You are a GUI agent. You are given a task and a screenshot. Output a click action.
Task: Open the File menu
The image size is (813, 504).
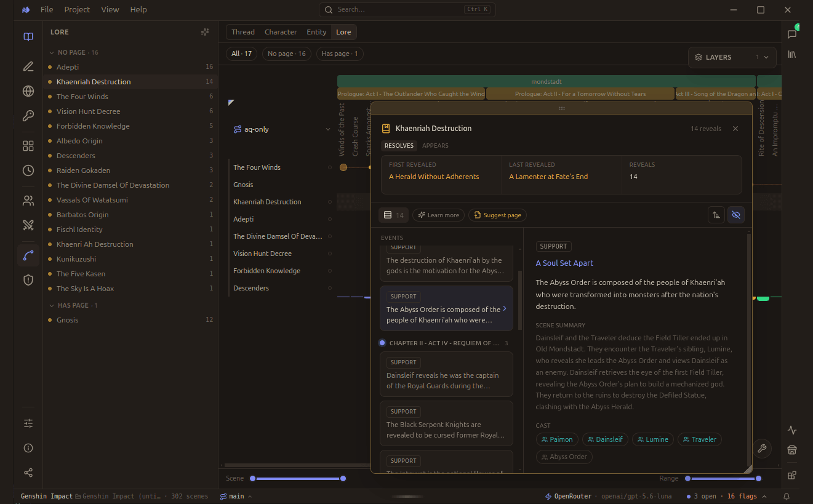(47, 9)
